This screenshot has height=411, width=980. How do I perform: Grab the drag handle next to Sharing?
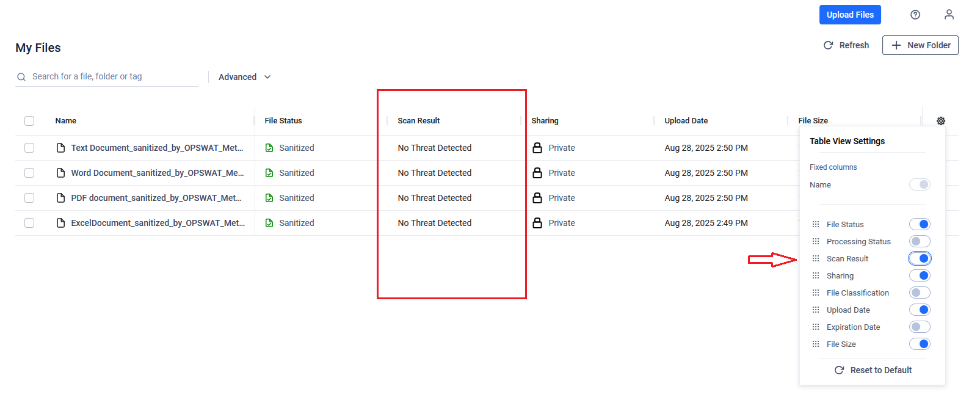click(816, 275)
